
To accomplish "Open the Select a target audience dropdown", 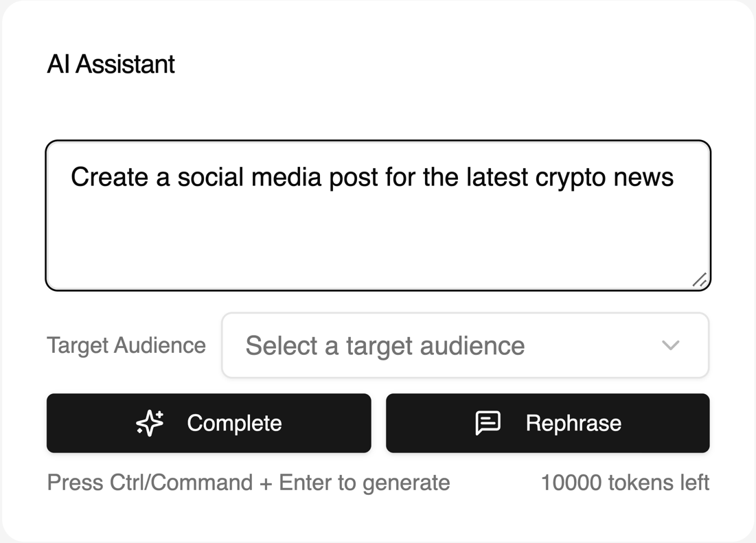I will 466,345.
